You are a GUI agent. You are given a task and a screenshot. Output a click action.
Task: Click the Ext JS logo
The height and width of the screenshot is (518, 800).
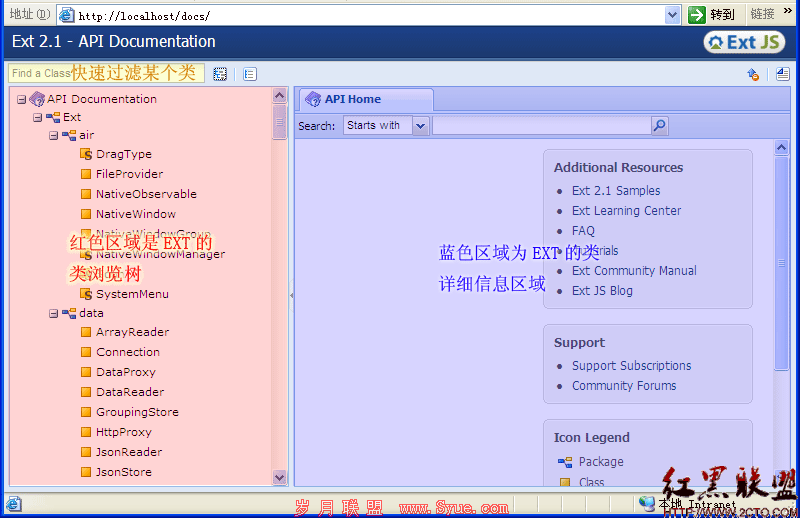tap(744, 42)
